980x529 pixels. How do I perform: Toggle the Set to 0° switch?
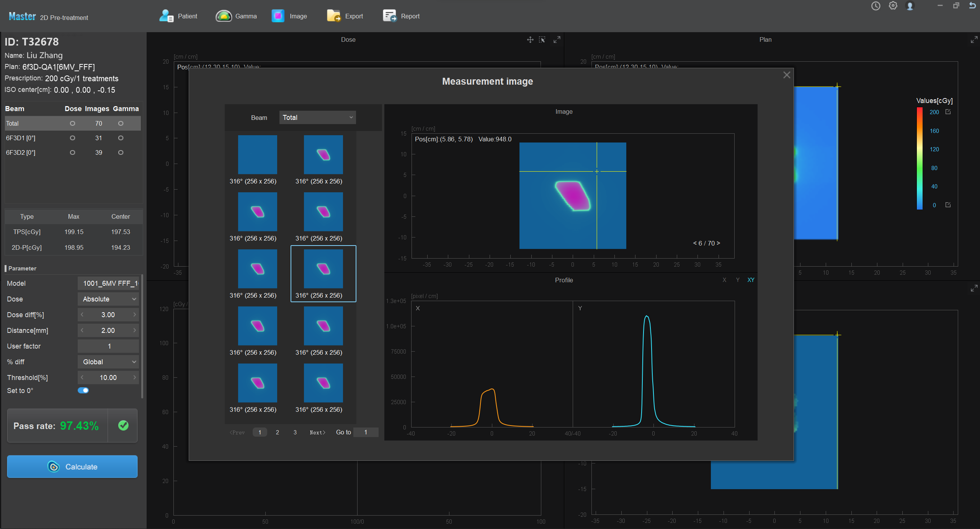point(83,390)
